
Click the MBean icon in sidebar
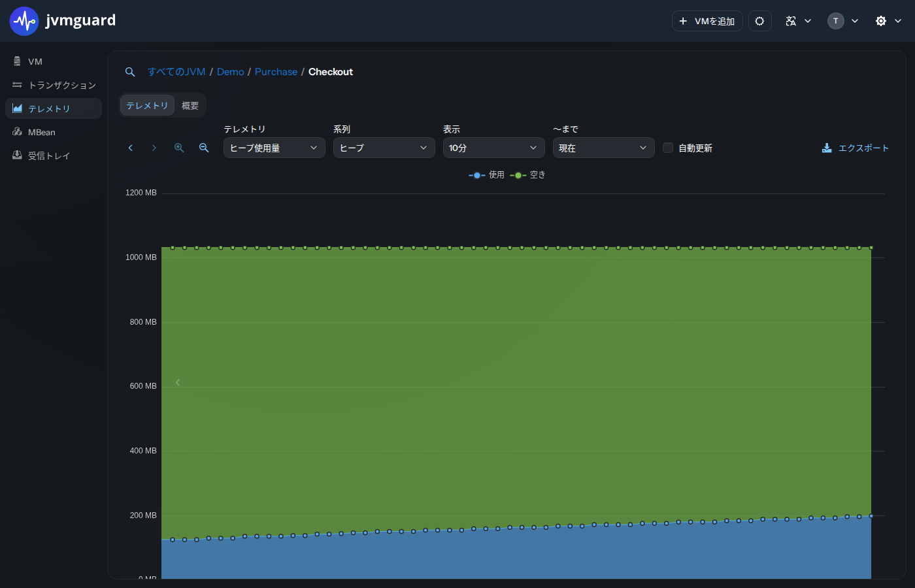pos(17,132)
